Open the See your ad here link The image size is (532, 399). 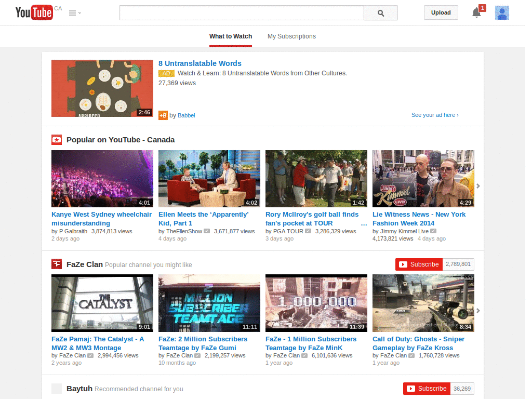coord(435,115)
